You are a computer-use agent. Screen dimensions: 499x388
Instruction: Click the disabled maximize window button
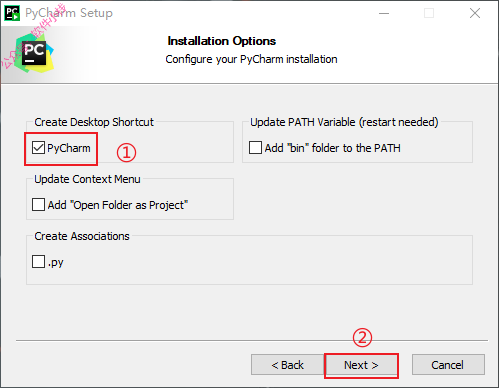pos(429,13)
